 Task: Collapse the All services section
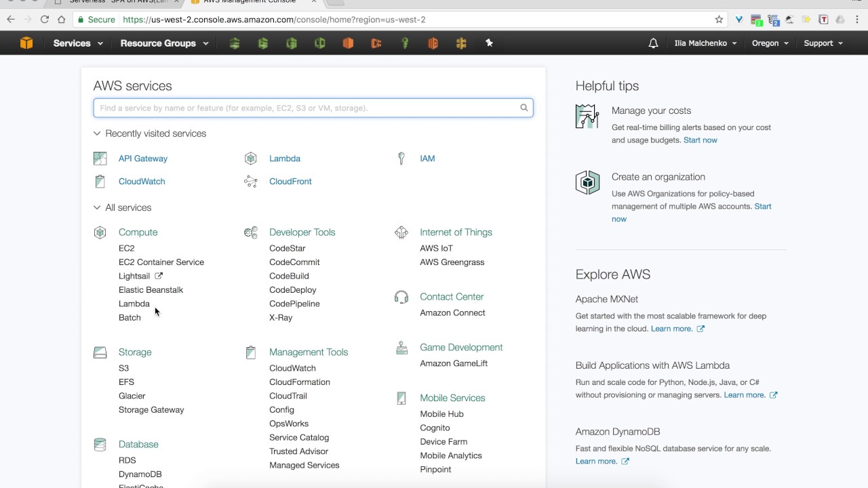coord(122,208)
